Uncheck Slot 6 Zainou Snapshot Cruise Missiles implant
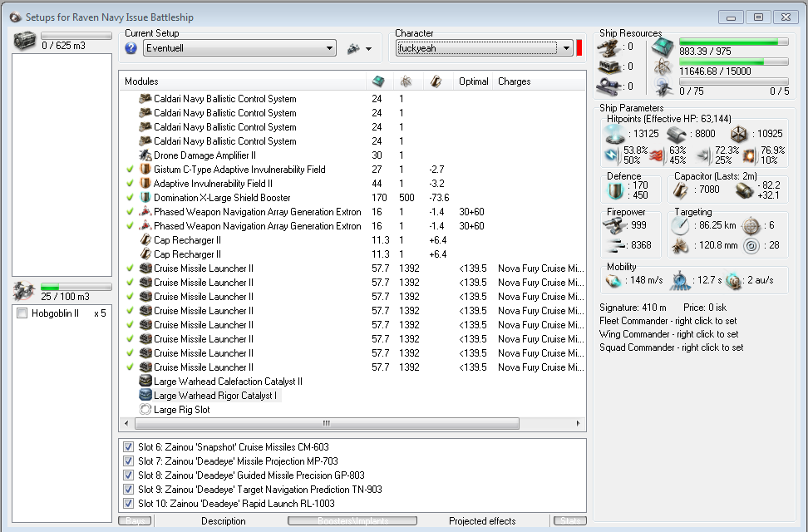Screen dimensions: 808x532 [128, 447]
